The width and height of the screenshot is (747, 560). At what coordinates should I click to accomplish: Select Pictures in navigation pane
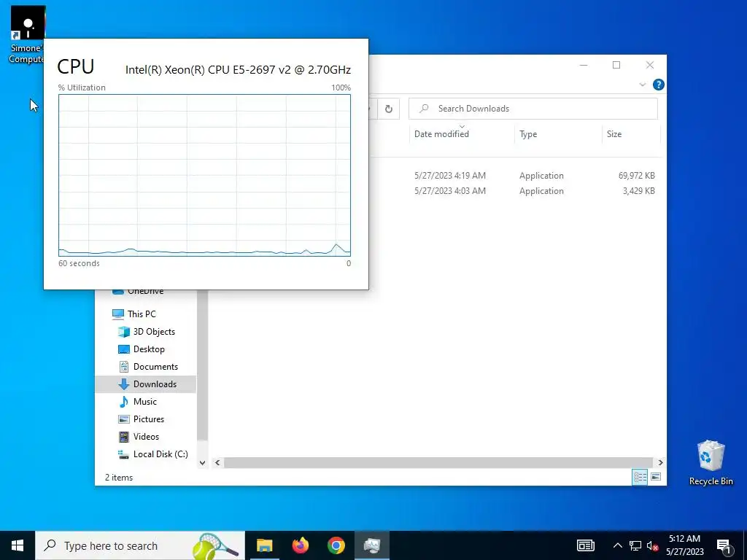coord(149,419)
